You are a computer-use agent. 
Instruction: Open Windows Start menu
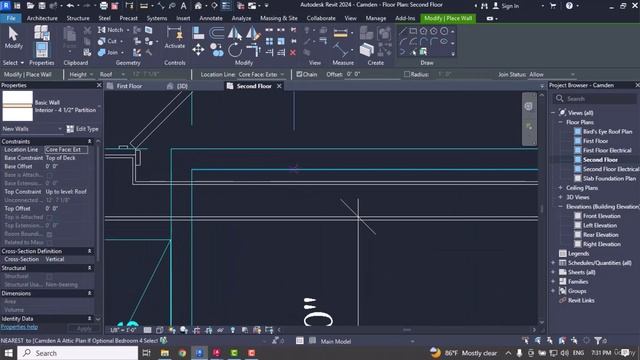click(8, 353)
